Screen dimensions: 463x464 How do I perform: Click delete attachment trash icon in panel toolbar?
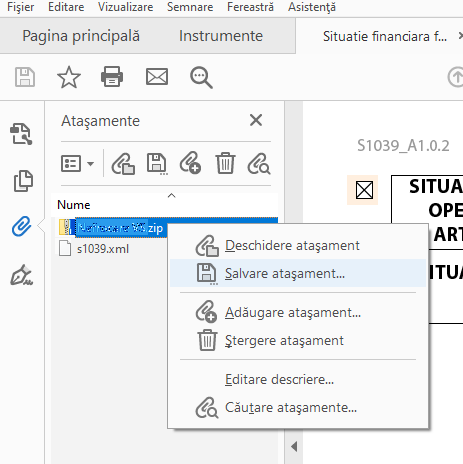[225, 163]
